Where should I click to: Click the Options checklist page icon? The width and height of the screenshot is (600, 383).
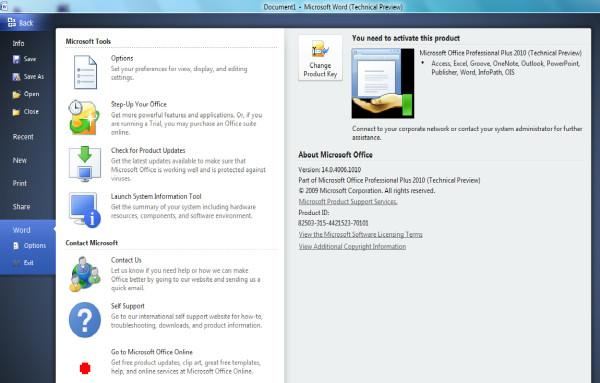[85, 72]
